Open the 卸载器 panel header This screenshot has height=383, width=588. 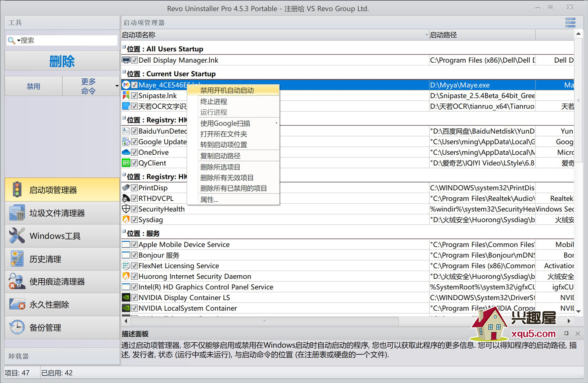pos(62,356)
